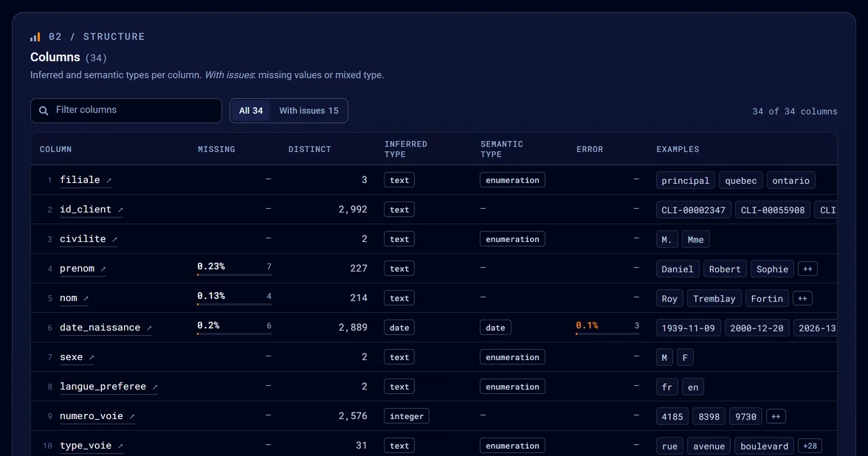Select the All 34 filter tab
The width and height of the screenshot is (868, 456).
pos(251,111)
